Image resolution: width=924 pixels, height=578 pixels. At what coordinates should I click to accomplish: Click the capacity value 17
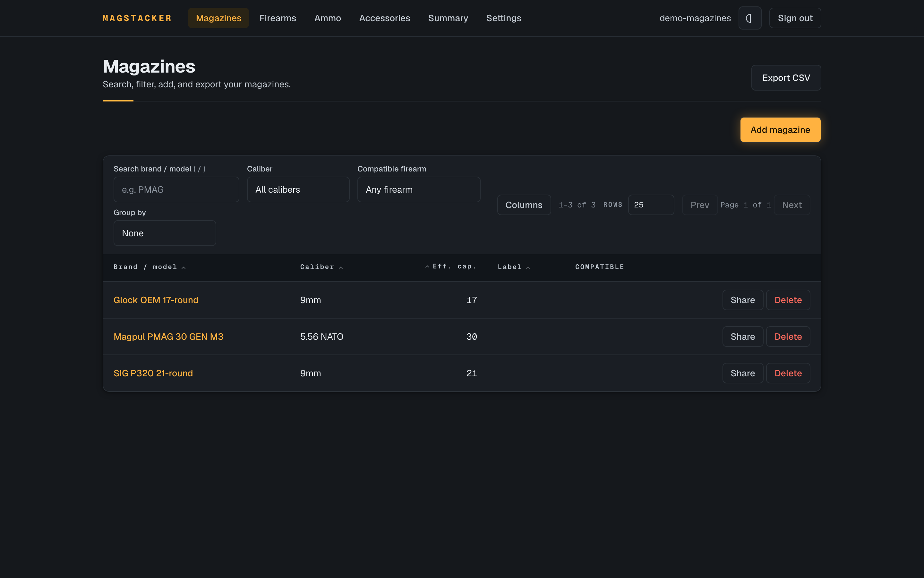click(472, 300)
